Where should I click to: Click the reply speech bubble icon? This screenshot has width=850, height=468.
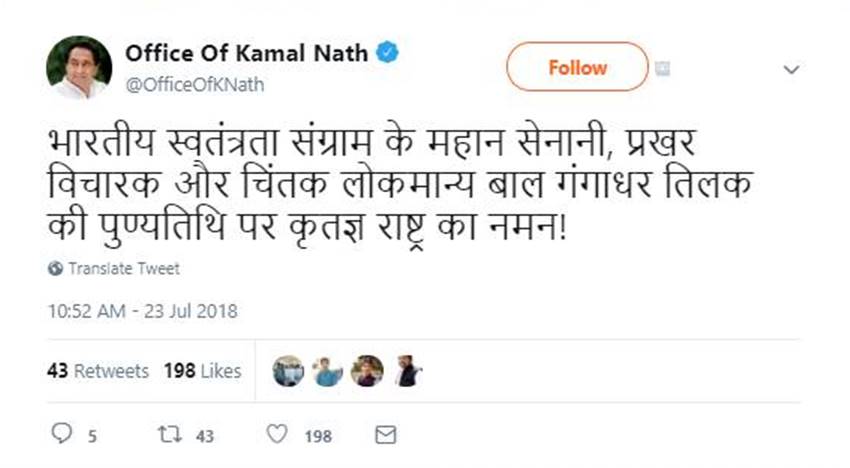coord(62,435)
